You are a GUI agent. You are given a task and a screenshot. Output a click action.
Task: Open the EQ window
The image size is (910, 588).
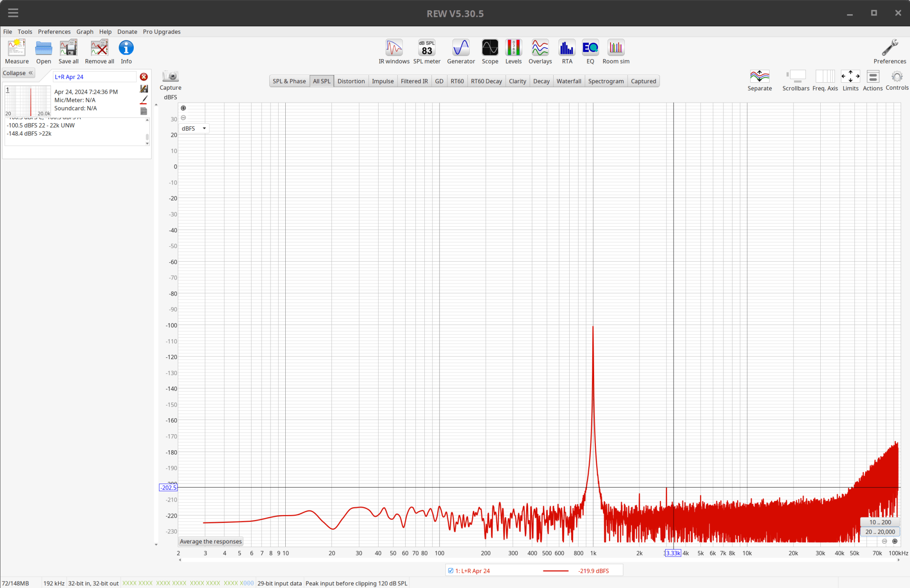(x=590, y=52)
